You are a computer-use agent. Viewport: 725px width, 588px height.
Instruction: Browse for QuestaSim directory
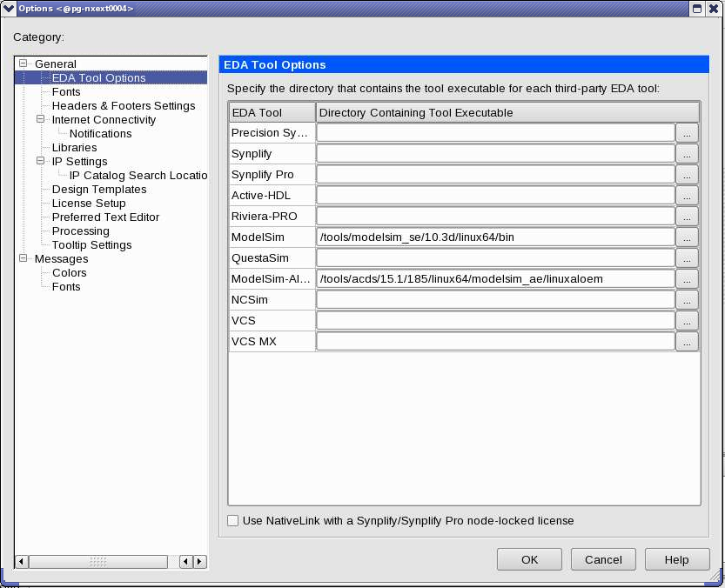(x=687, y=258)
